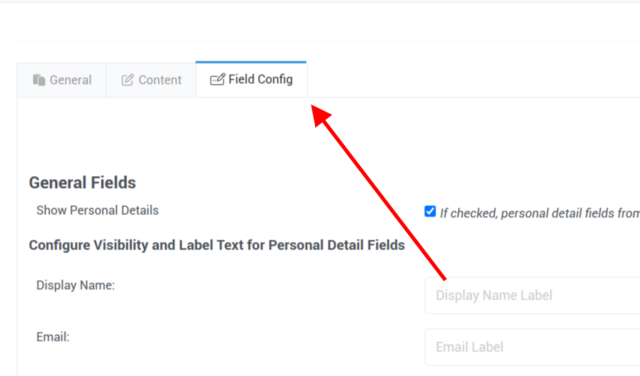The image size is (640, 376).
Task: Click the red arrow's pointed head
Action: tap(320, 115)
